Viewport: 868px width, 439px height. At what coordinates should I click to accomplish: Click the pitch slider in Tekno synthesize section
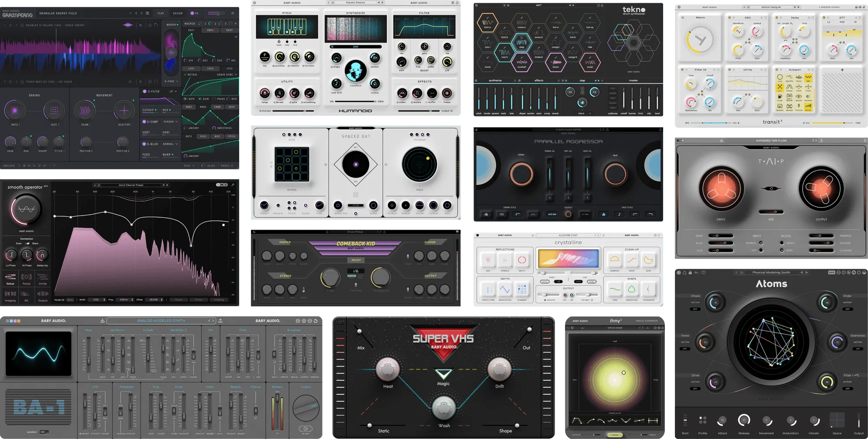click(479, 98)
